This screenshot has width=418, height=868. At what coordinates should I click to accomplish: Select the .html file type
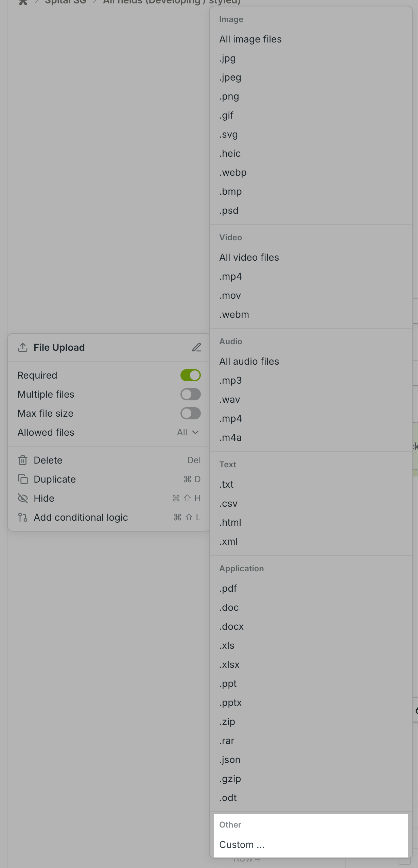tap(311, 522)
